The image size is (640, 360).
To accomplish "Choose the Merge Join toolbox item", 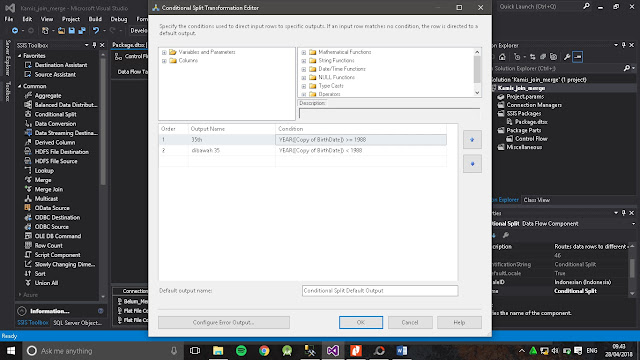I will [x=48, y=189].
